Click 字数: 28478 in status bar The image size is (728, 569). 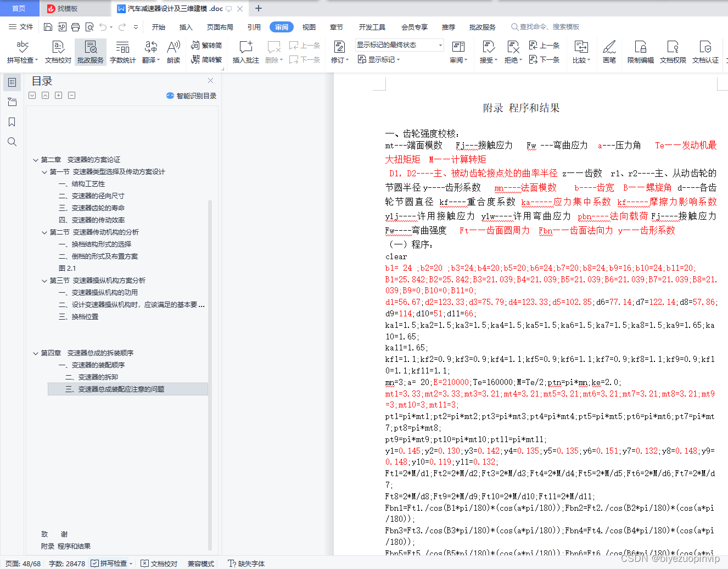click(66, 564)
